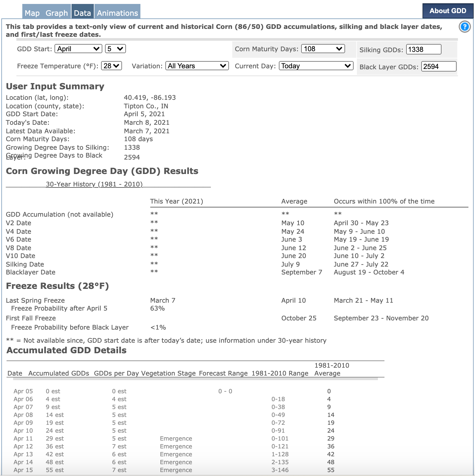Open the GDD Start day dropdown

115,49
